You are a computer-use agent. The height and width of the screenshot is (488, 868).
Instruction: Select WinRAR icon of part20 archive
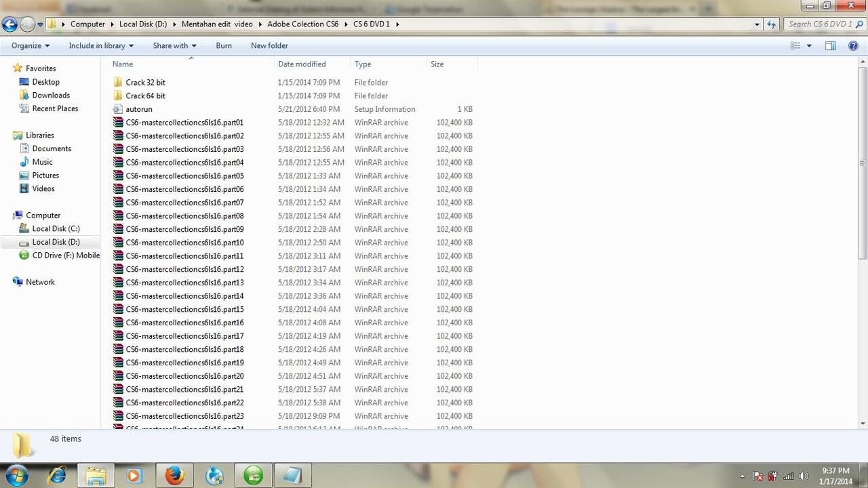point(118,376)
